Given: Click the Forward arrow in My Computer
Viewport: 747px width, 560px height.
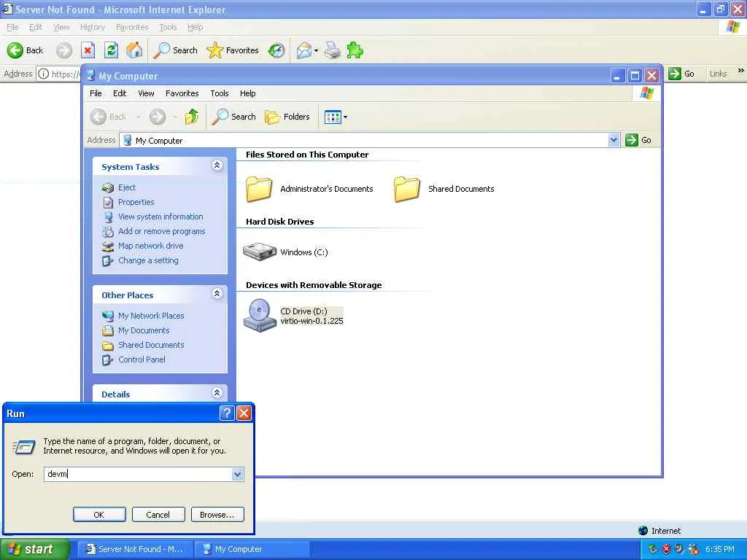Looking at the screenshot, I should [x=158, y=117].
